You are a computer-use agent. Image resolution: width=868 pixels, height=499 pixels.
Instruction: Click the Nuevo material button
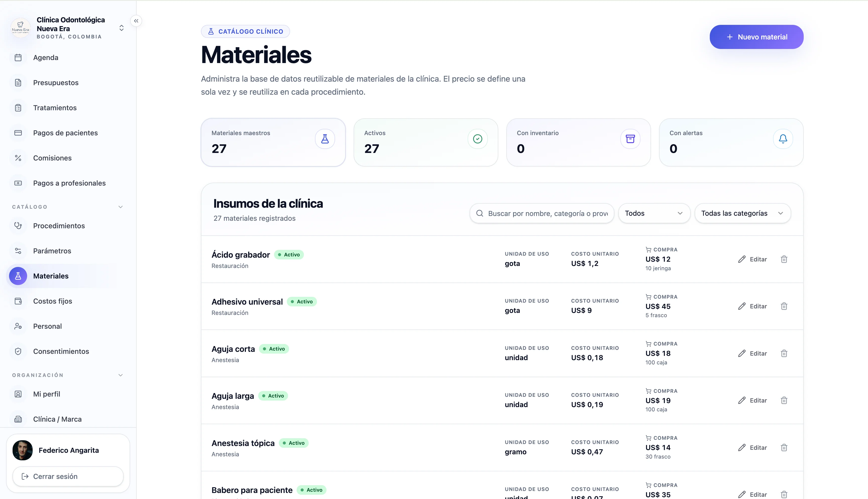pos(756,37)
